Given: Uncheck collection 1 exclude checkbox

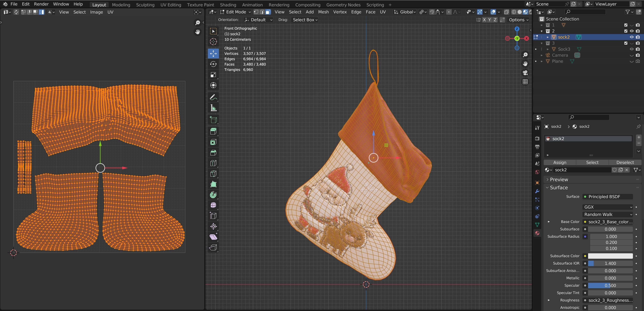Looking at the screenshot, I should tap(626, 25).
